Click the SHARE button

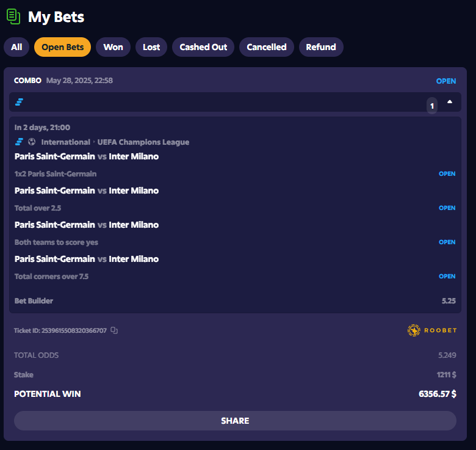(x=235, y=421)
